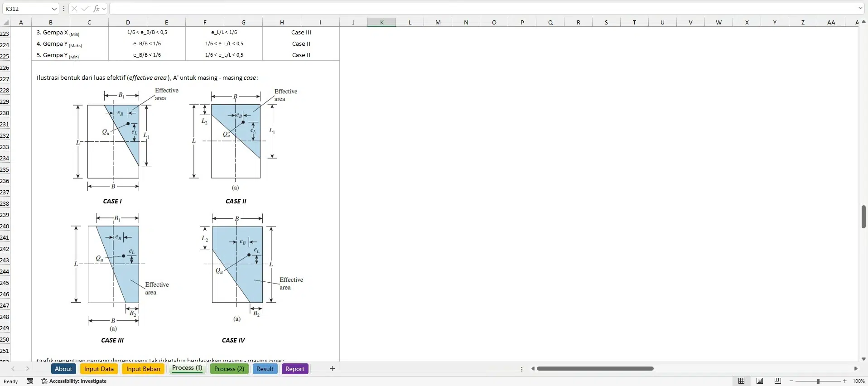Expand the formula bar
This screenshot has width=868, height=386.
point(860,8)
